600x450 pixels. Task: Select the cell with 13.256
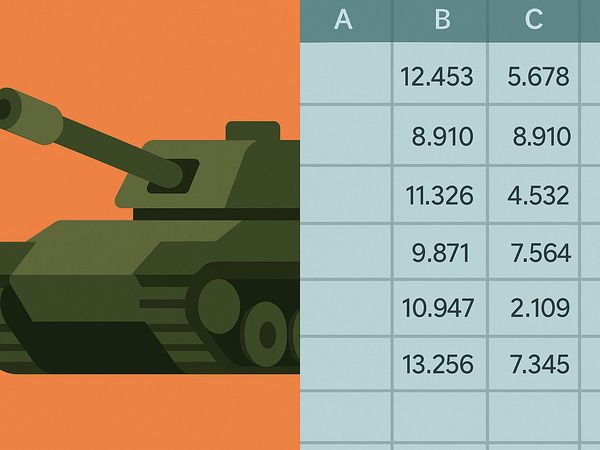[x=440, y=364]
